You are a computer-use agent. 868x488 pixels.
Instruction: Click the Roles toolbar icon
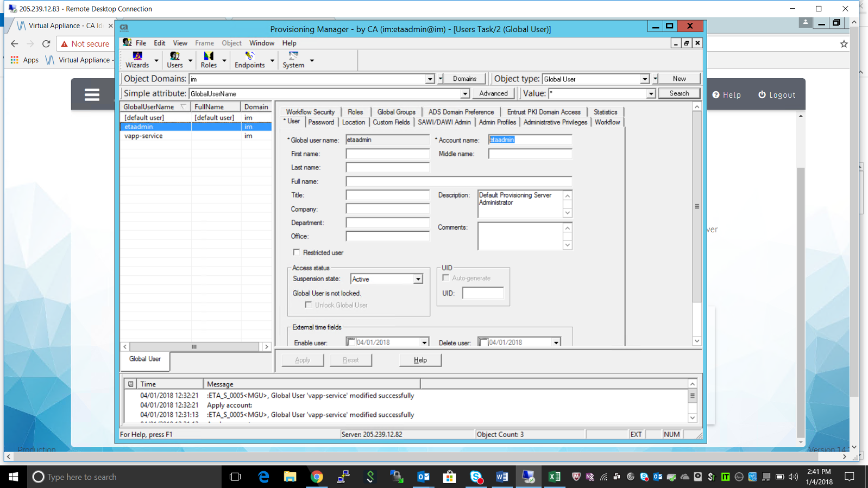pos(209,60)
